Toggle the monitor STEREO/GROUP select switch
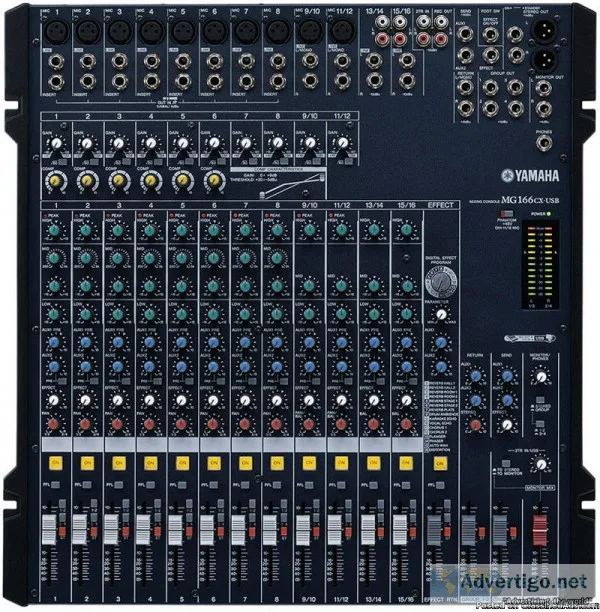600x612 pixels. point(540,400)
